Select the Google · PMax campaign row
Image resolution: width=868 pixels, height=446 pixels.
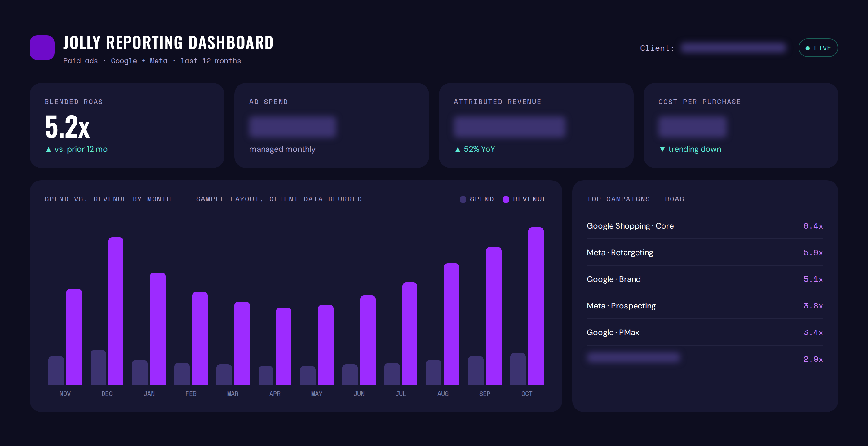[705, 332]
